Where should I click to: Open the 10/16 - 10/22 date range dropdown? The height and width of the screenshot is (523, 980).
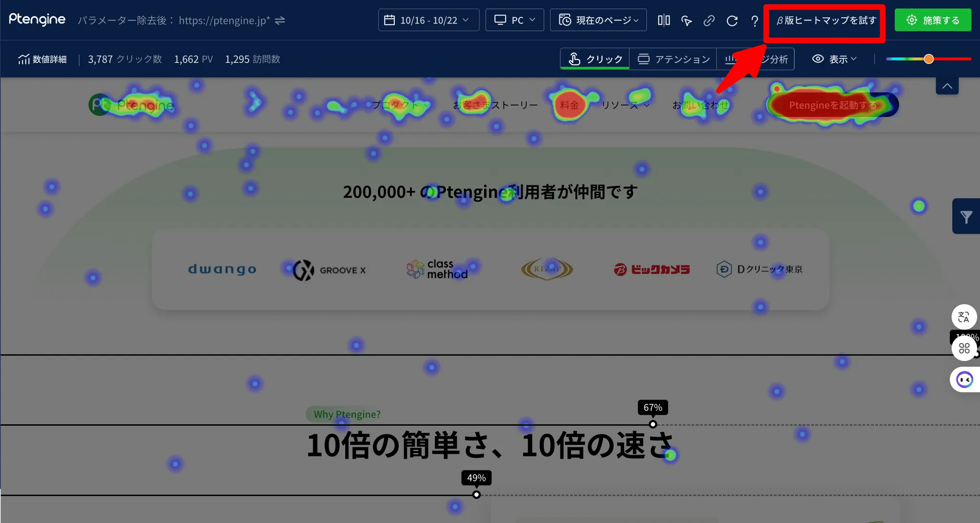click(428, 20)
